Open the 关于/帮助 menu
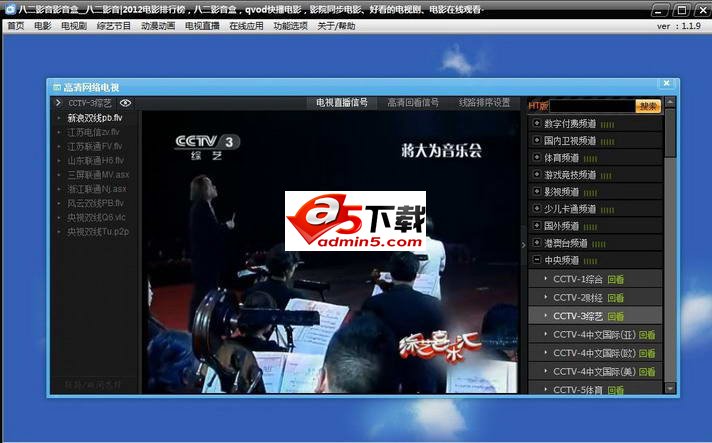The width and height of the screenshot is (712, 443). coord(336,26)
